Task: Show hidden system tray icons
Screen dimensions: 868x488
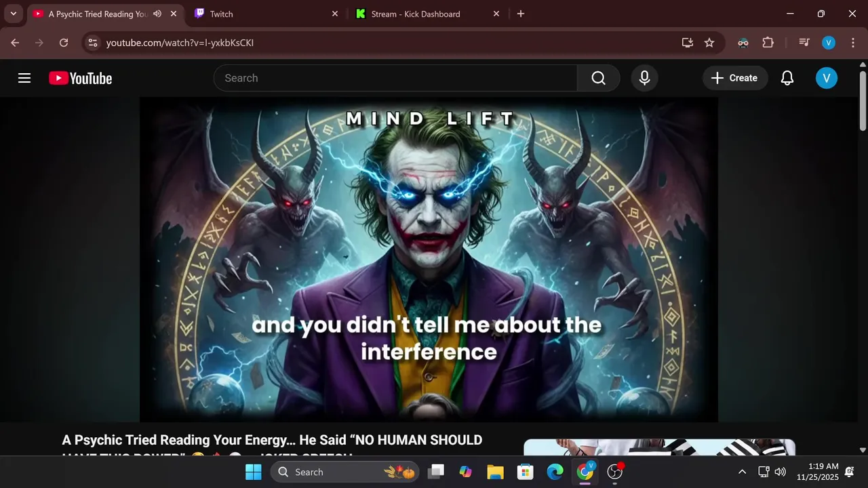Action: [x=742, y=472]
